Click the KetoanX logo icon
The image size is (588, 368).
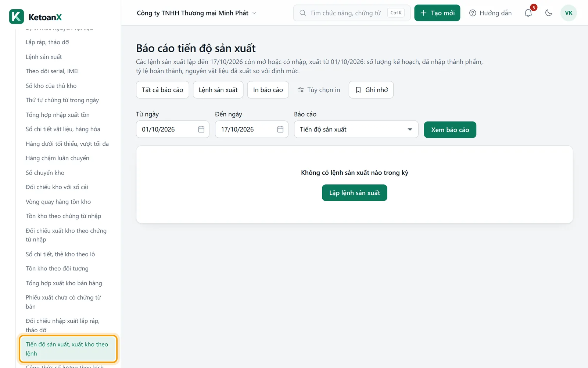coord(17,17)
